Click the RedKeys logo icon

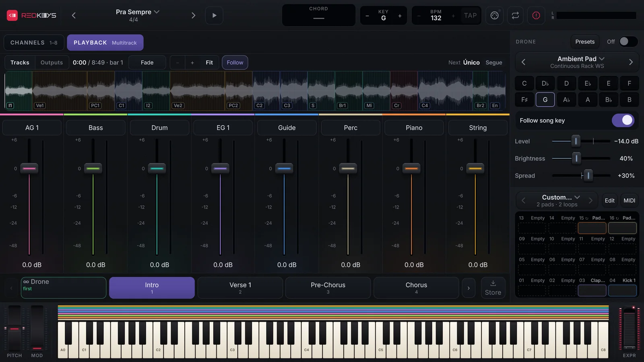[x=12, y=15]
